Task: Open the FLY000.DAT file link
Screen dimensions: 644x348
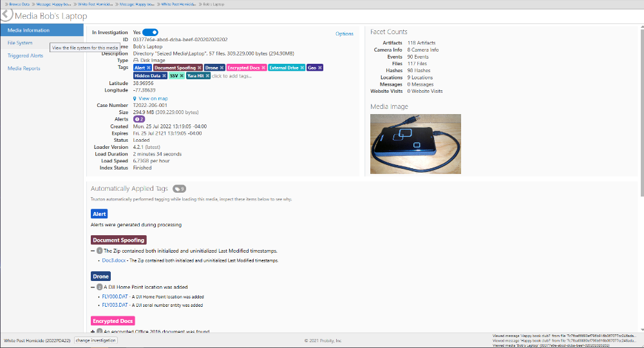Action: pos(115,296)
